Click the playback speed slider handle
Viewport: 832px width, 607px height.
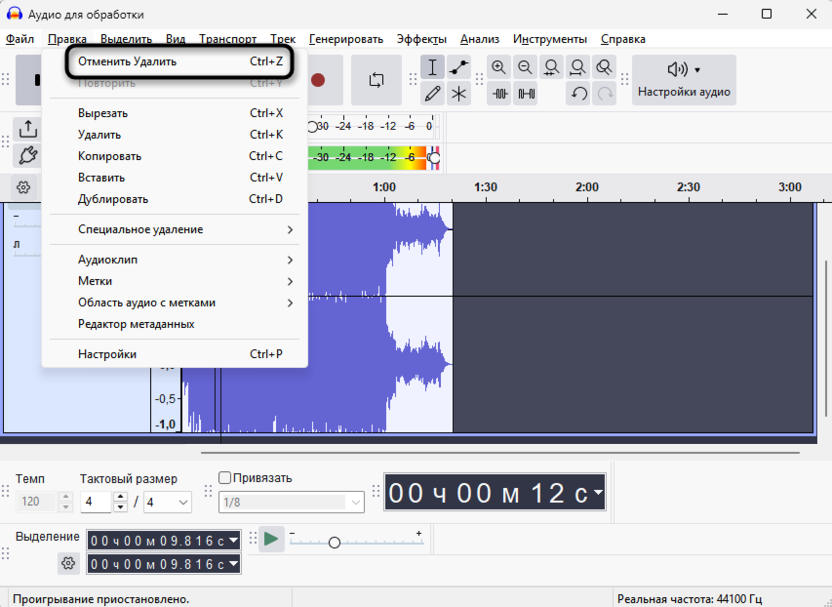point(334,542)
